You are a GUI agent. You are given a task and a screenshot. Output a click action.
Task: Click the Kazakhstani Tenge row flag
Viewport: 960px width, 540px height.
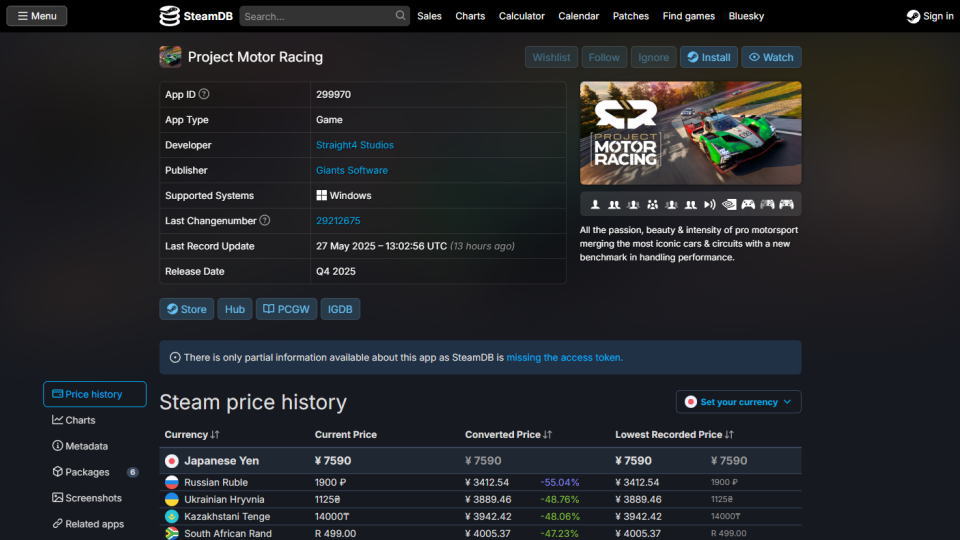coord(172,517)
